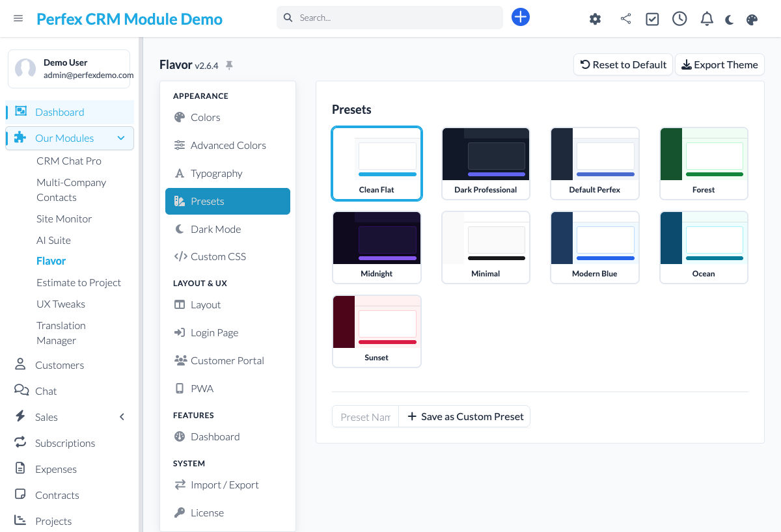Click the blue plus quick-create button

521,18
